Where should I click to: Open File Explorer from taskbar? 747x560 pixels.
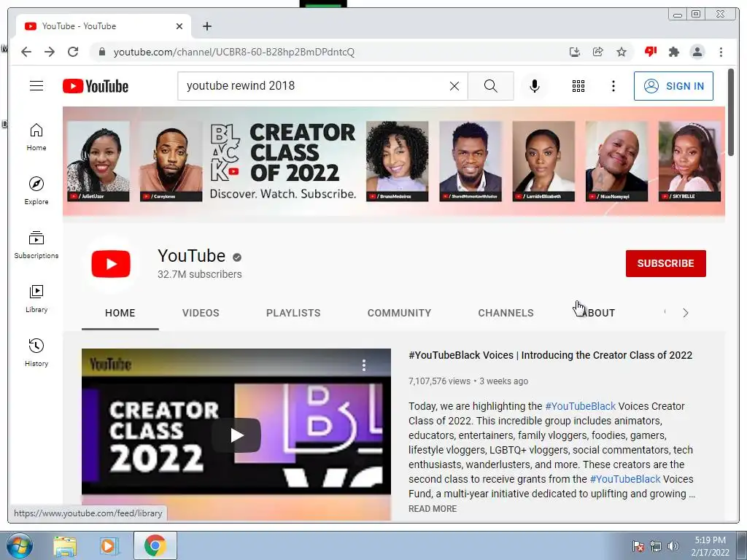[65, 546]
